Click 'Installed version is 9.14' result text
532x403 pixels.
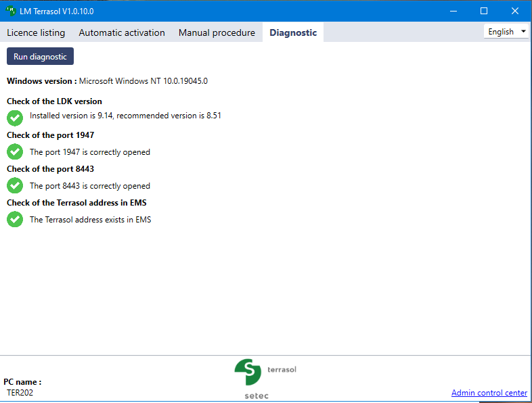125,116
